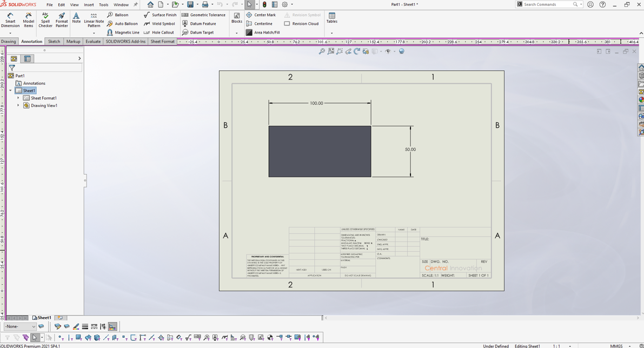Open the Tools menu
Image resolution: width=644 pixels, height=348 pixels.
coord(103,5)
